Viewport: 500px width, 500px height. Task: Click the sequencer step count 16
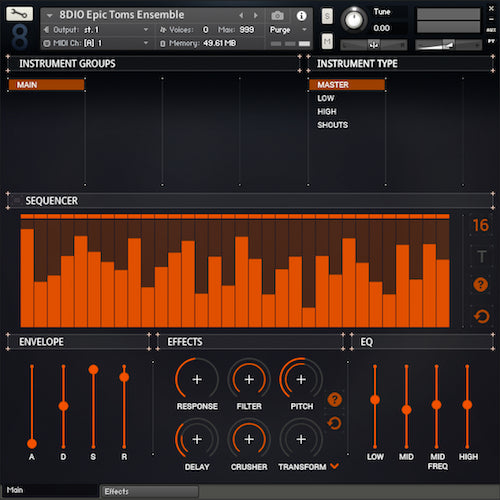pos(480,225)
